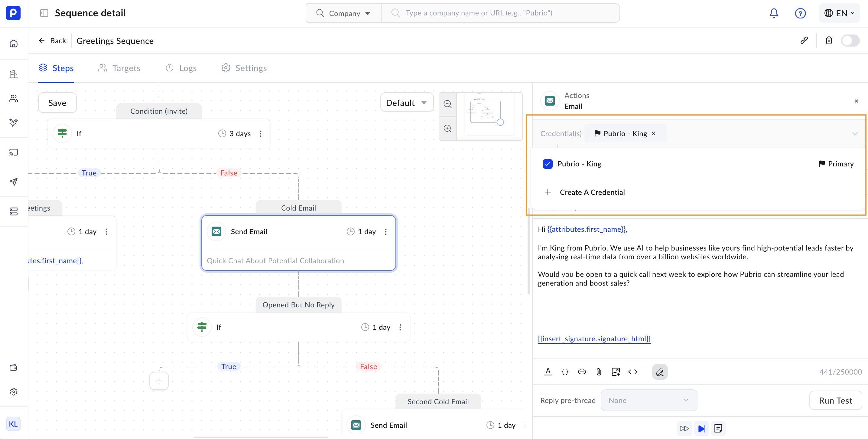Click the minimap viewport thumbnail
The width and height of the screenshot is (868, 439).
point(485,112)
